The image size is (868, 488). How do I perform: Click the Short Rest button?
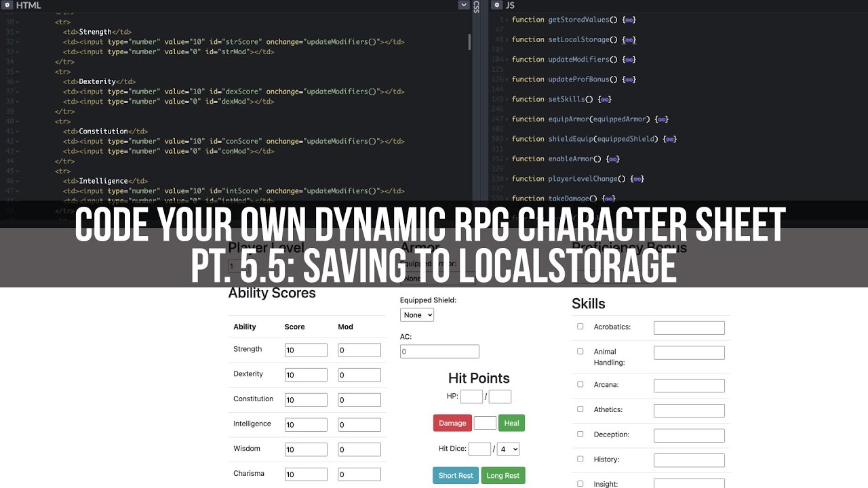(x=456, y=475)
